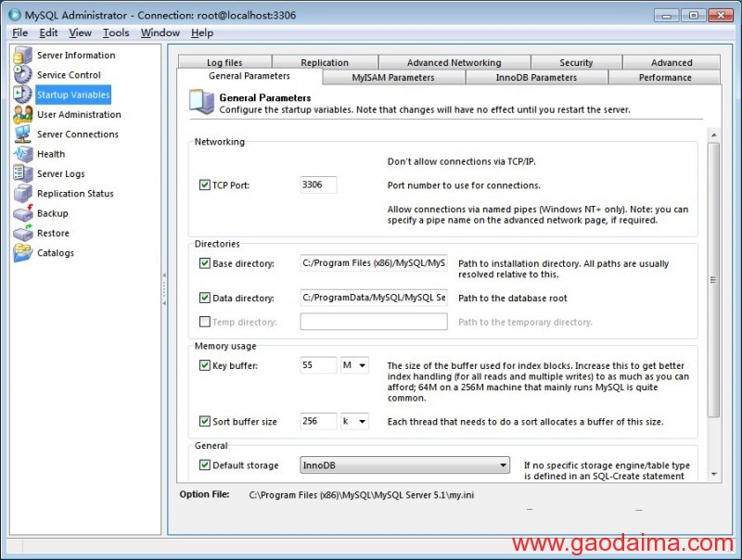Open the Replication Status icon

click(x=22, y=194)
